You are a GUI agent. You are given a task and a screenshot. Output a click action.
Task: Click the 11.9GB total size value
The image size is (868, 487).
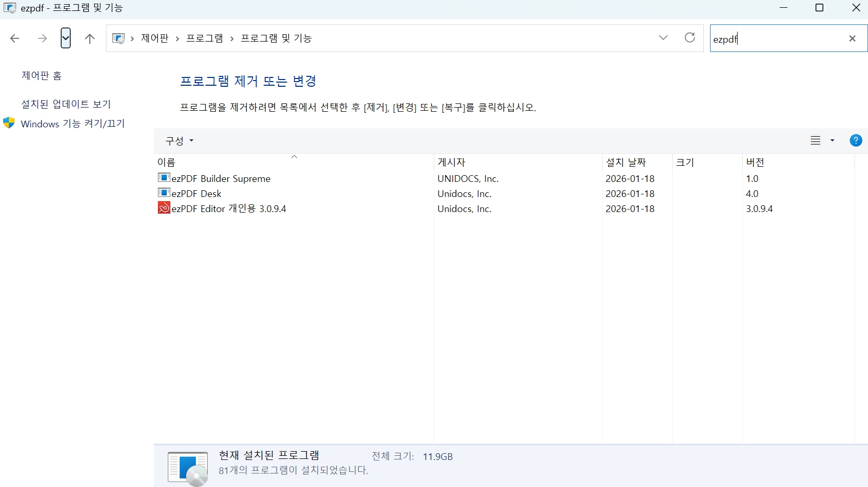(x=438, y=456)
